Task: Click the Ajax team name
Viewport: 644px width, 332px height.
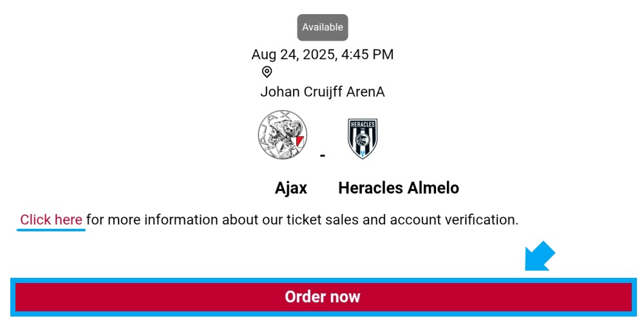Action: point(291,188)
